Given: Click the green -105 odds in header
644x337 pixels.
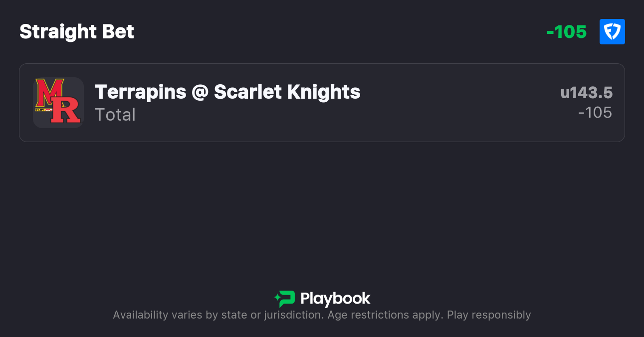Looking at the screenshot, I should (567, 32).
